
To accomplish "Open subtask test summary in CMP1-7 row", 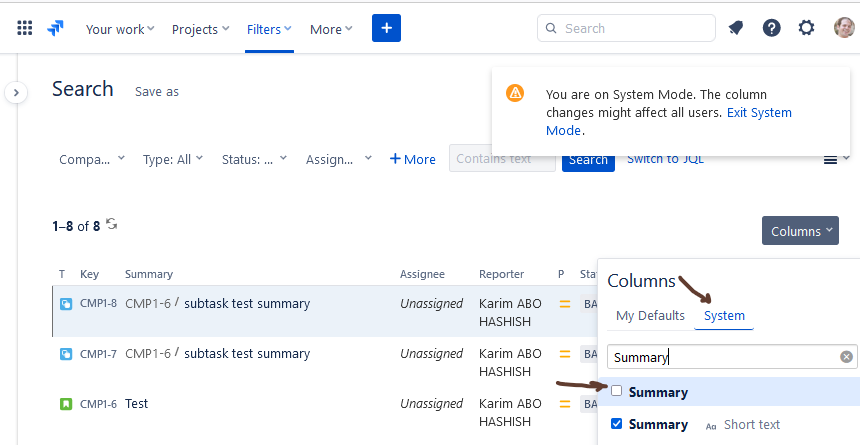I will (247, 354).
